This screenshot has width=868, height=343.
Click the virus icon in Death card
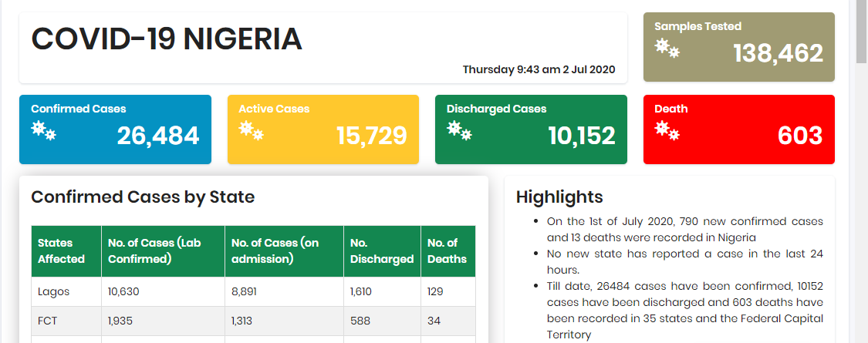pyautogui.click(x=667, y=131)
